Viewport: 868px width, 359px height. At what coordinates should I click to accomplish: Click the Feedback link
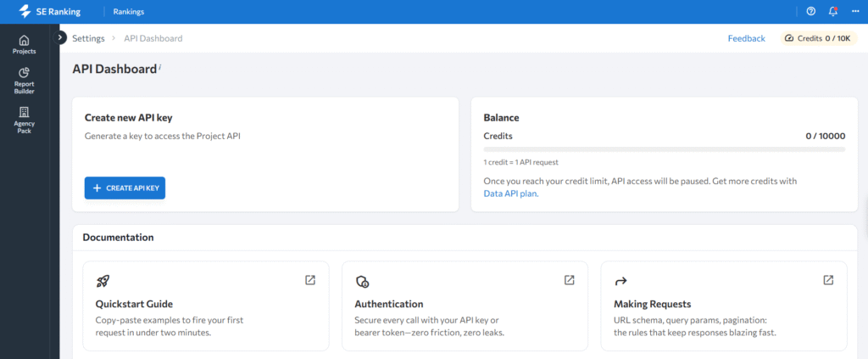[746, 38]
